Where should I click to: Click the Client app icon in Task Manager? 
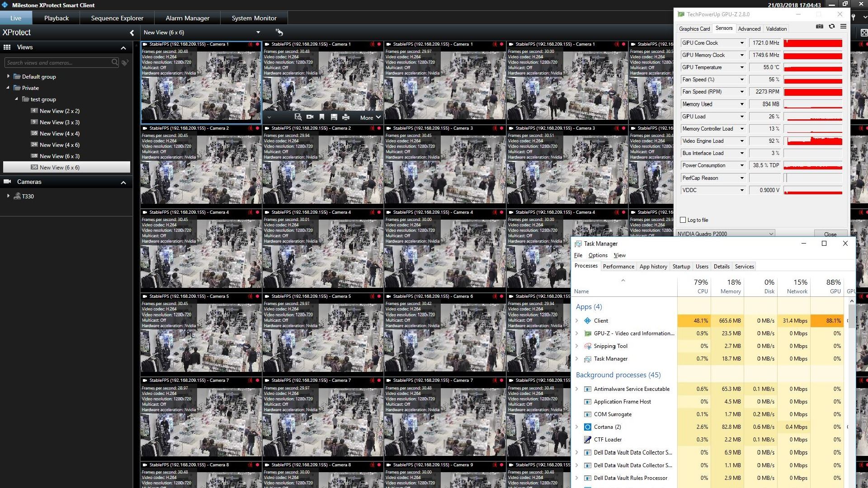[587, 320]
